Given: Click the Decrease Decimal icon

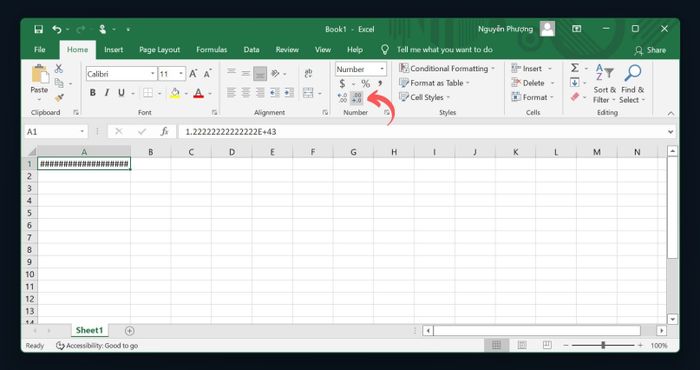Looking at the screenshot, I should click(x=357, y=98).
